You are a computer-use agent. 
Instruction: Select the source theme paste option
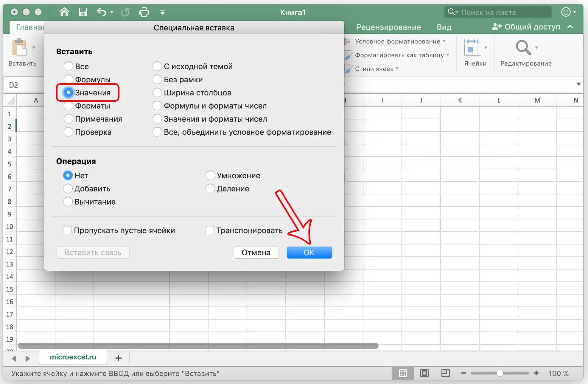point(157,66)
